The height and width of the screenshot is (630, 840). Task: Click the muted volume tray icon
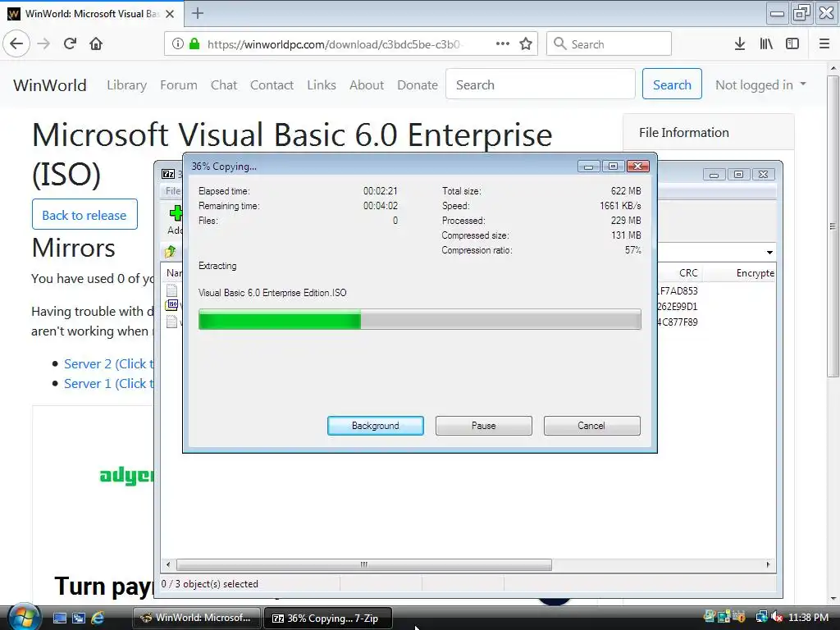tap(778, 618)
